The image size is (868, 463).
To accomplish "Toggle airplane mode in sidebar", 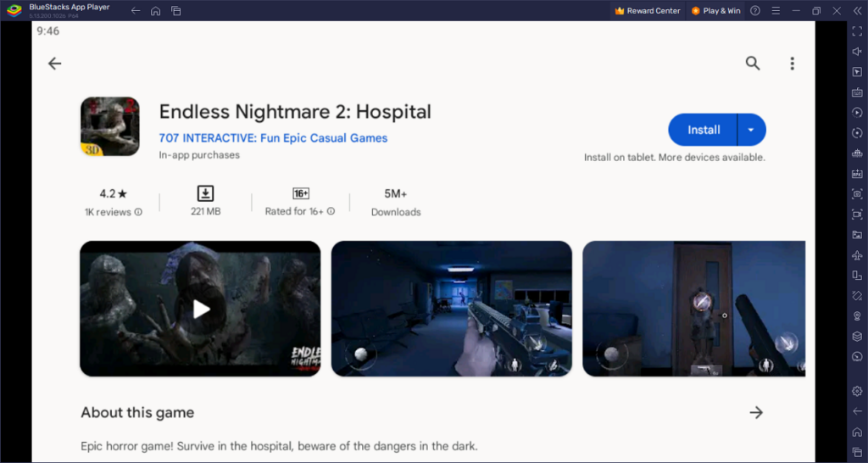I will pyautogui.click(x=857, y=255).
